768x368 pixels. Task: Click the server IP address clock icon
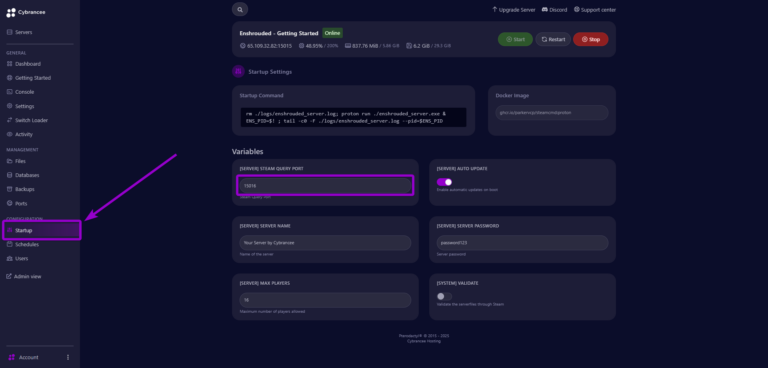[242, 46]
